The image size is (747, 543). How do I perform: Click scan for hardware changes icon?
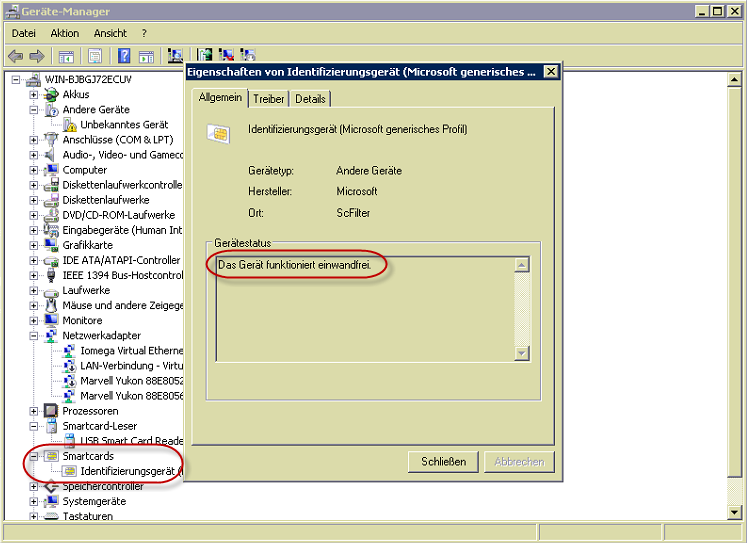point(176,56)
